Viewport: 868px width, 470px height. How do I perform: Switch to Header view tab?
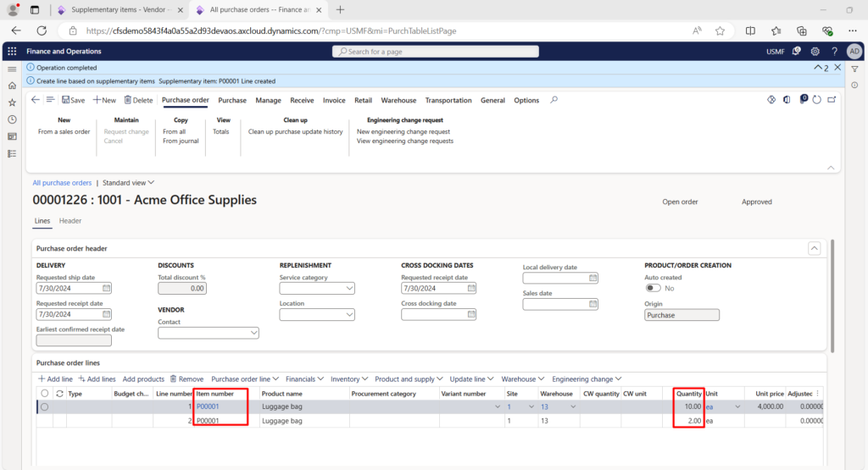coord(70,221)
